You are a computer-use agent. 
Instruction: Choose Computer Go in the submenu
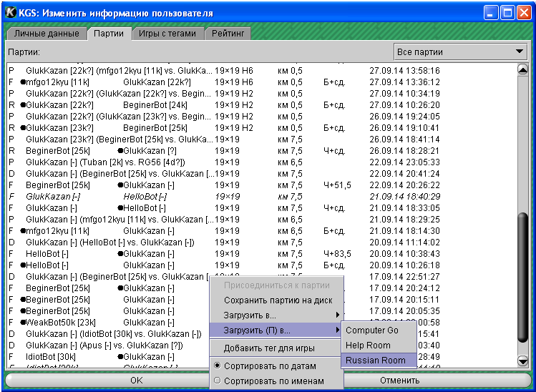click(379, 330)
